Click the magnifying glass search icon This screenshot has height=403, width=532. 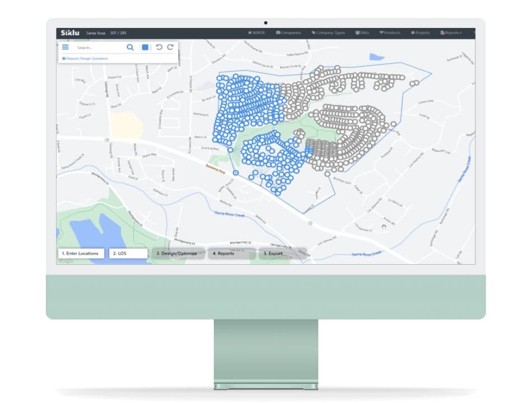[x=130, y=48]
